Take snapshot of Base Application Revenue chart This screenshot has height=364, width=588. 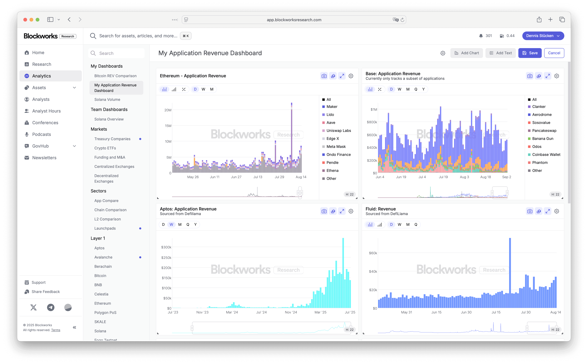pos(530,76)
